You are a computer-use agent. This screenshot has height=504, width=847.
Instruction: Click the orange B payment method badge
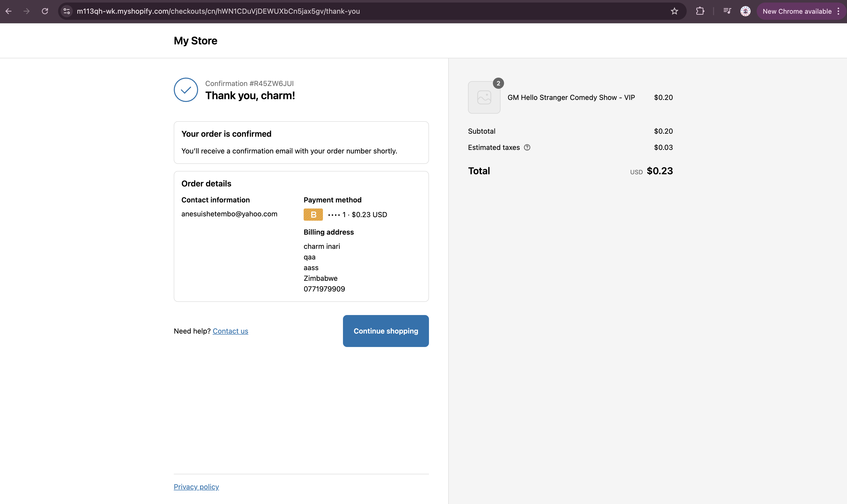tap(313, 215)
